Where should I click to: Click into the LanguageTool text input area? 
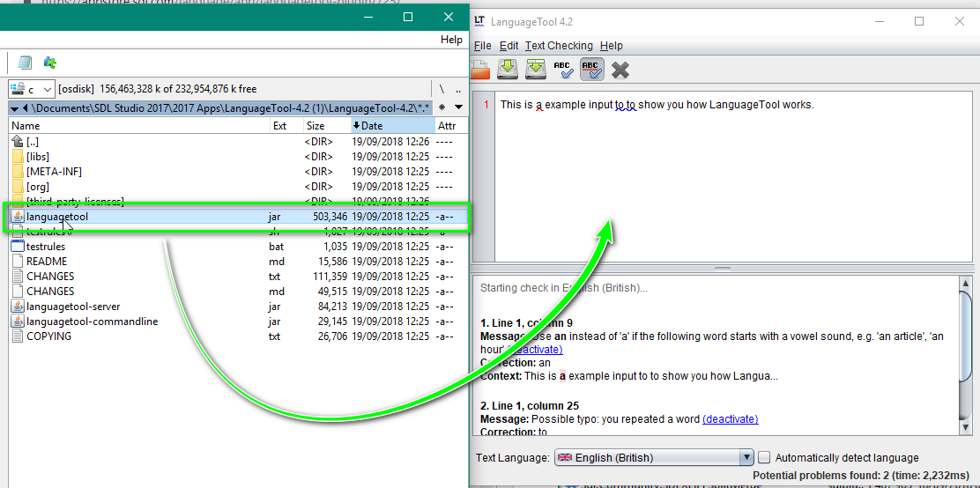pos(734,178)
